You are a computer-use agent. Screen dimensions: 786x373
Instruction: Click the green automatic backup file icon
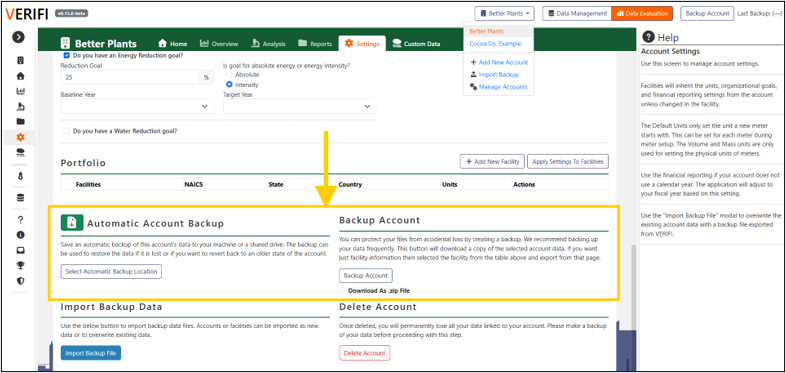pos(72,223)
